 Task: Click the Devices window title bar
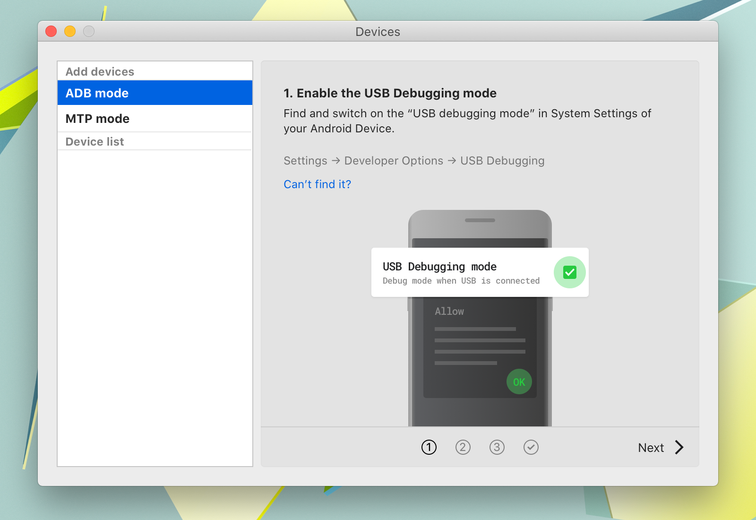pyautogui.click(x=378, y=31)
